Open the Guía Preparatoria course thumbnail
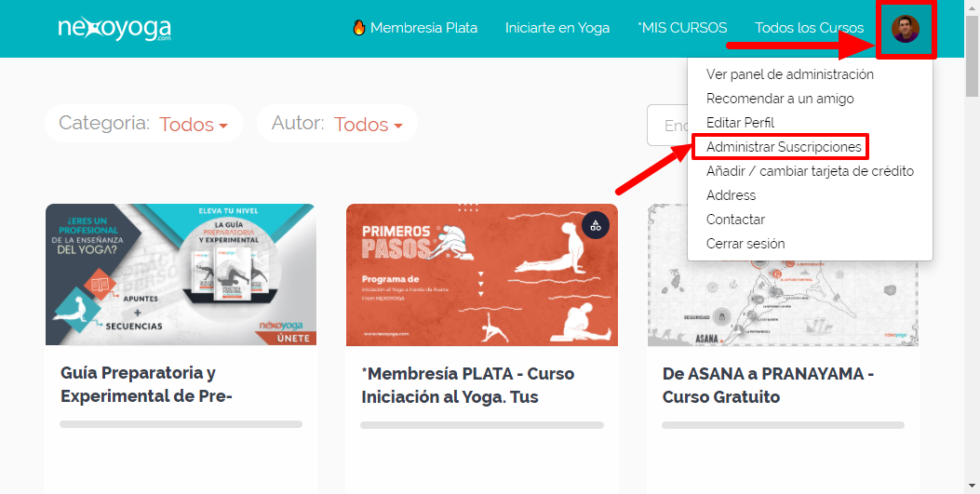 point(181,274)
